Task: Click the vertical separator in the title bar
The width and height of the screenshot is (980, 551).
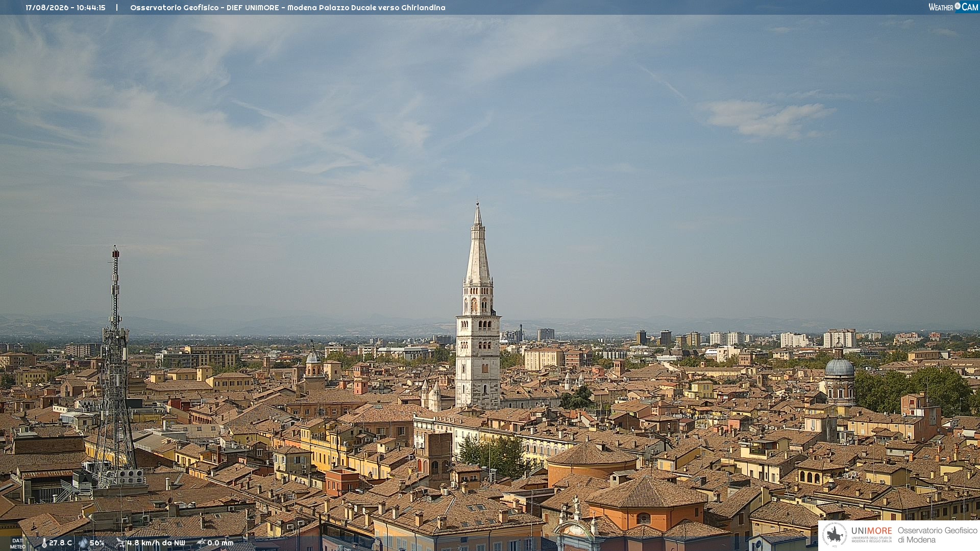Action: 117,8
